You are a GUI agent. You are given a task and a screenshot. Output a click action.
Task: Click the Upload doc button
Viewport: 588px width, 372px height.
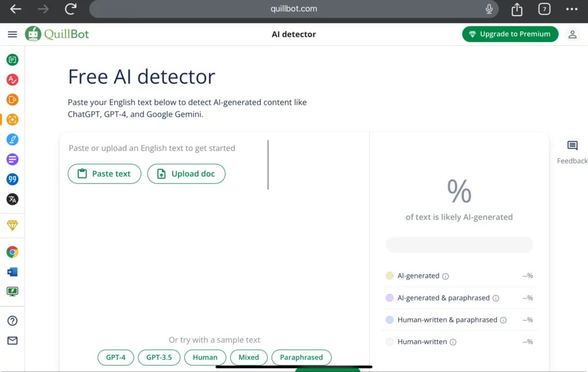coord(186,173)
